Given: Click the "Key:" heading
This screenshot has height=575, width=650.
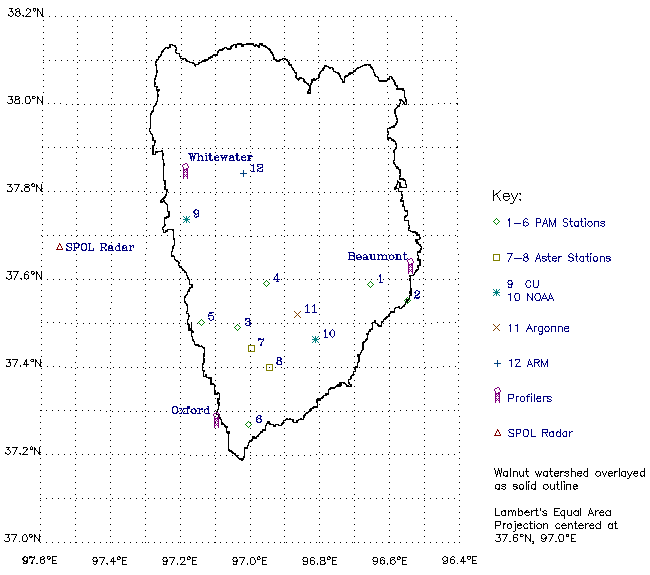Looking at the screenshot, I should coord(507,196).
